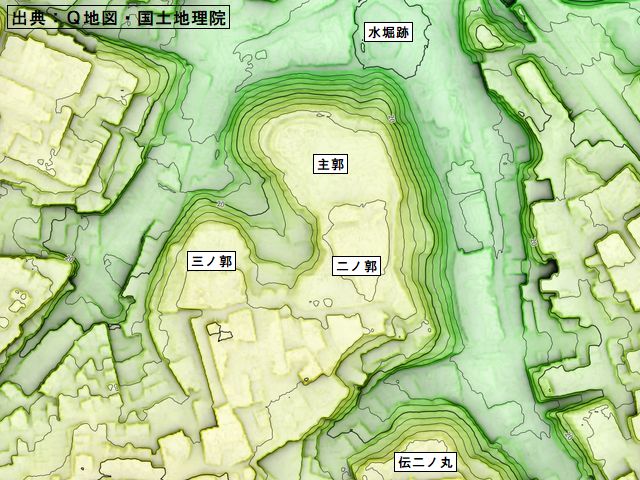640x480 pixels.
Task: Select black building outline below 三ノ郭
Action: tap(219, 331)
